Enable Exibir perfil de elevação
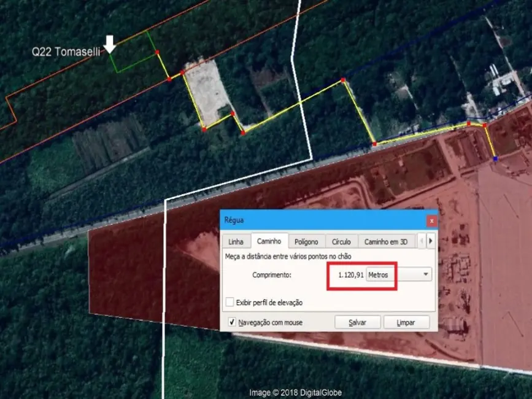 point(229,302)
